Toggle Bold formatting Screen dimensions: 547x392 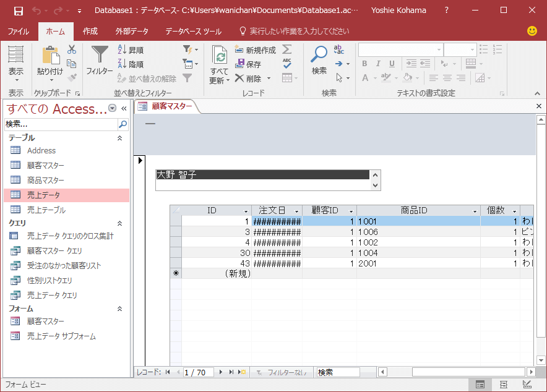click(x=364, y=64)
